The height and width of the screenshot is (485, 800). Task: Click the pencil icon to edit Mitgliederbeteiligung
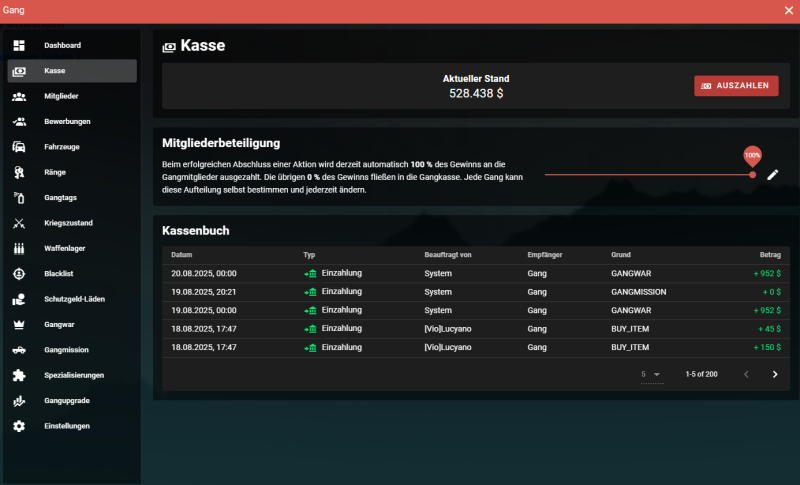(x=772, y=175)
